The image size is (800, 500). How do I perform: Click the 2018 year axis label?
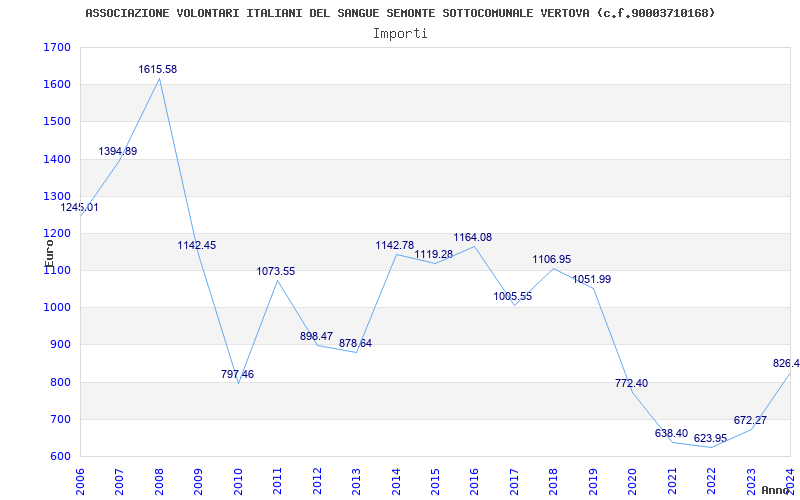point(554,482)
